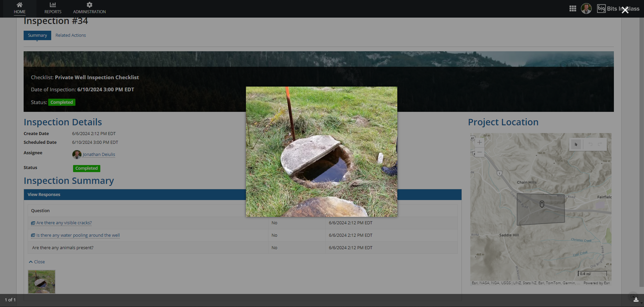Click the Project Location heading
Viewport: 644px width, 307px height.
click(x=503, y=122)
